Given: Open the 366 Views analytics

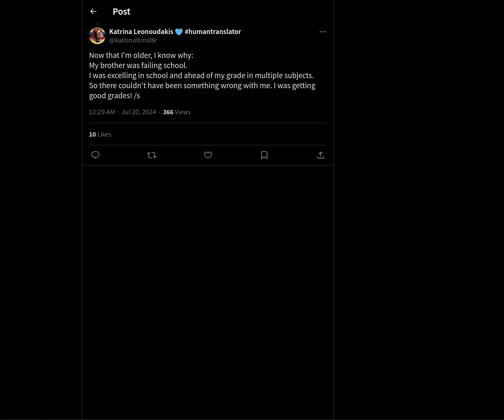Looking at the screenshot, I should click(176, 112).
